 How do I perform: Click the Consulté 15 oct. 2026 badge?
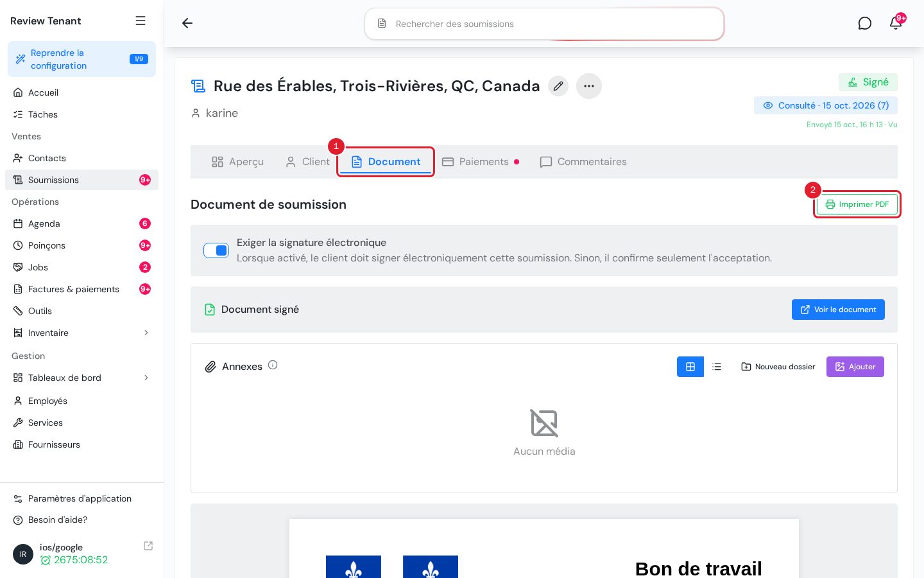[x=826, y=105]
